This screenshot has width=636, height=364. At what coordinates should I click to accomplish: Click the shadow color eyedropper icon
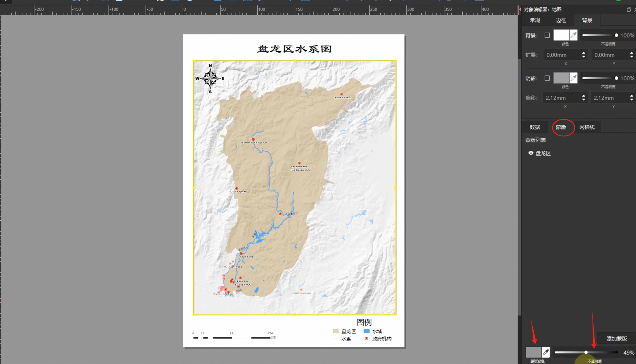(x=573, y=78)
